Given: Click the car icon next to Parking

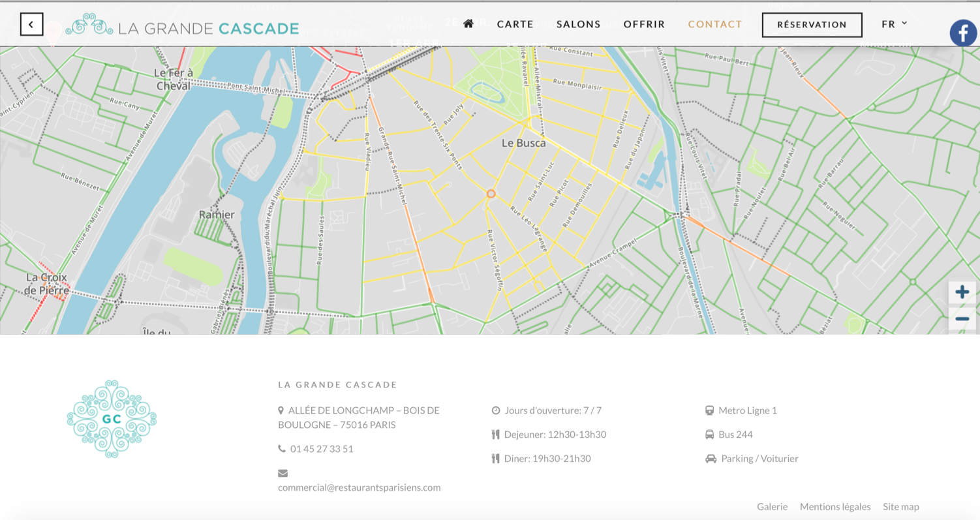Looking at the screenshot, I should (x=711, y=459).
